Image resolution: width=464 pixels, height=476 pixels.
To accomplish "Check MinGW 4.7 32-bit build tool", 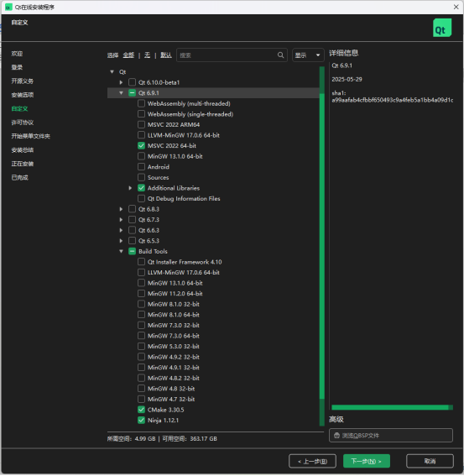I will pyautogui.click(x=141, y=399).
